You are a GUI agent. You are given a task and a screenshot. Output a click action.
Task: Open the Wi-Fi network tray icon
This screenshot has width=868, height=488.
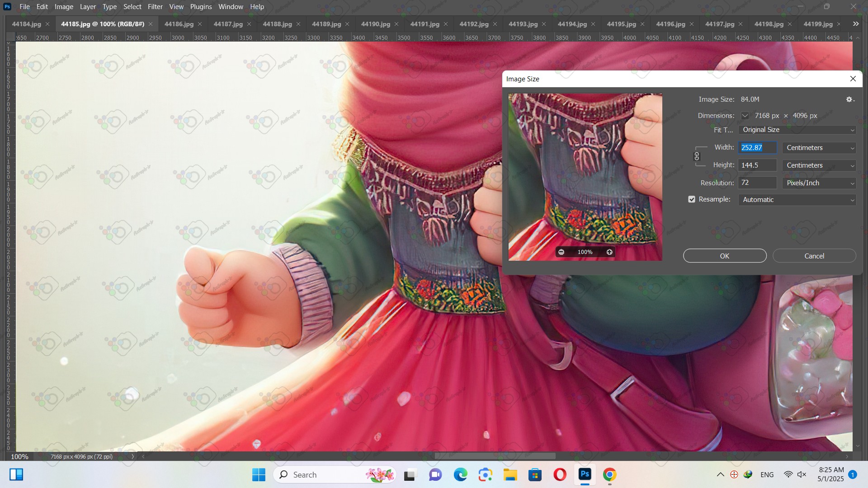pos(788,474)
